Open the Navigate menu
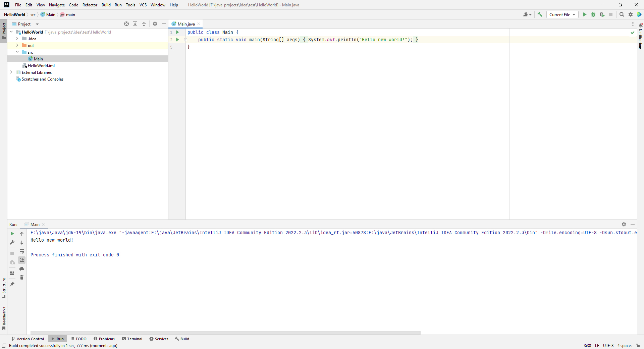 pyautogui.click(x=57, y=5)
